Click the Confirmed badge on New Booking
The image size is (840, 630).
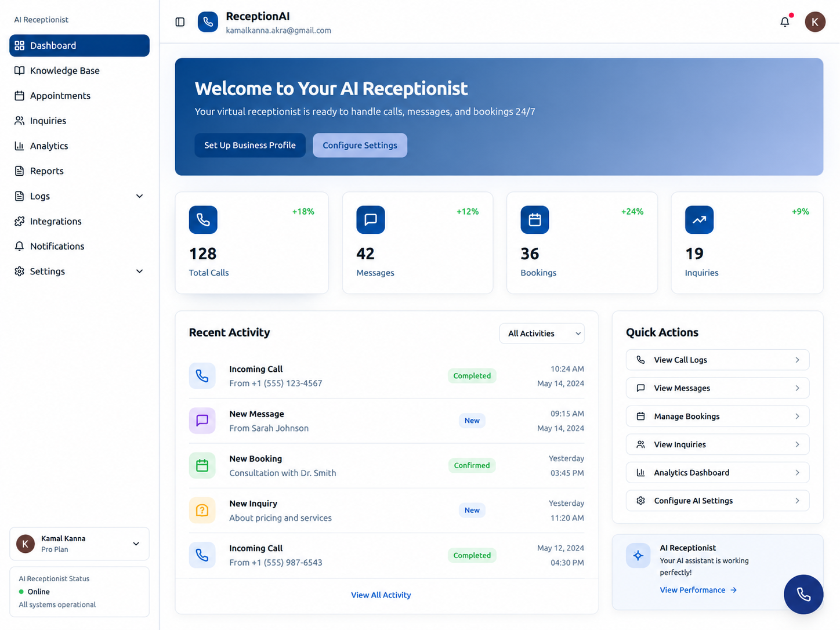tap(472, 465)
